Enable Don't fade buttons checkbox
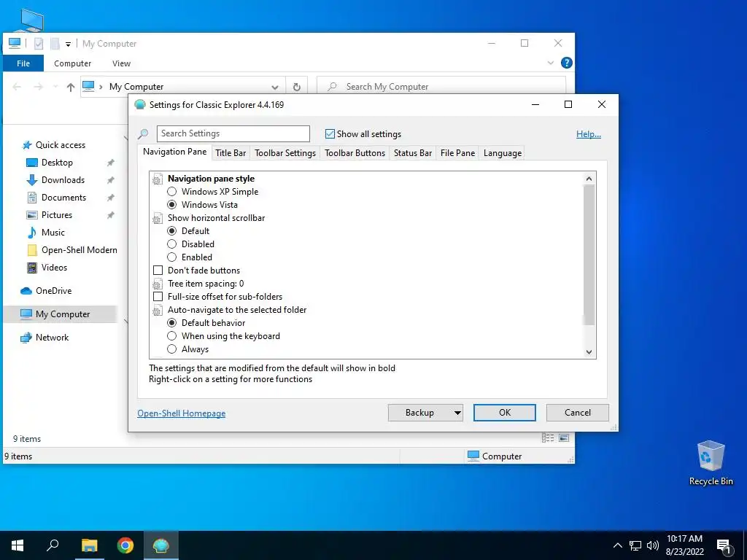747x560 pixels. coord(158,270)
